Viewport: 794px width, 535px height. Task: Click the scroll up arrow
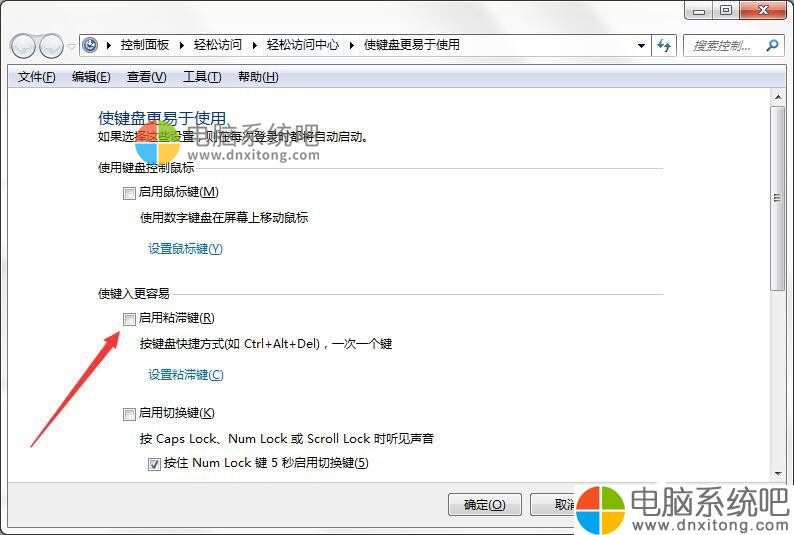(778, 96)
